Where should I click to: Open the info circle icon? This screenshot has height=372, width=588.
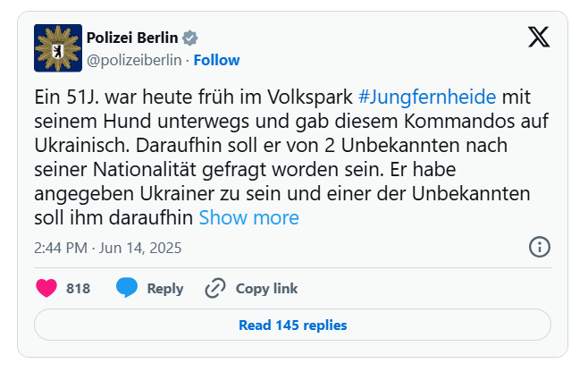coord(540,247)
